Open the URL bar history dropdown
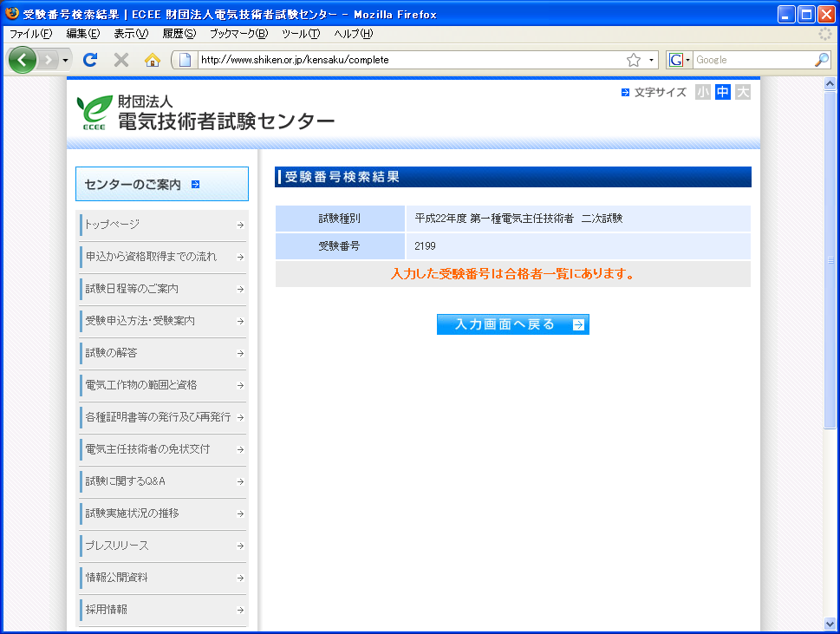This screenshot has width=840, height=634. pyautogui.click(x=651, y=60)
